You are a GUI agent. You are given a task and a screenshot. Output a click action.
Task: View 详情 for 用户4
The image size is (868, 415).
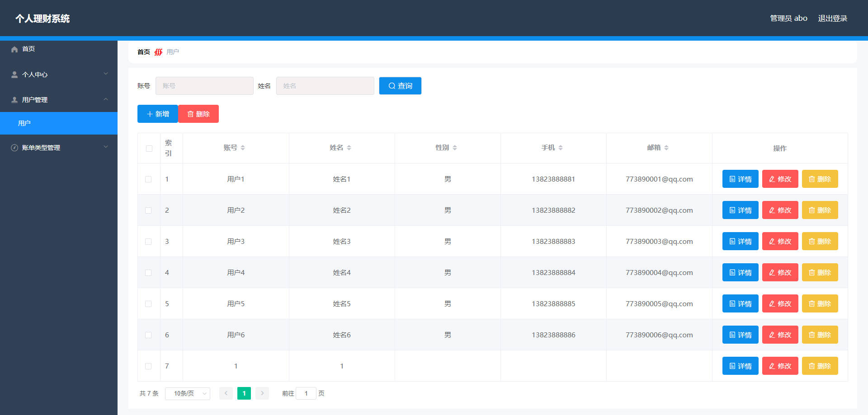pos(741,272)
